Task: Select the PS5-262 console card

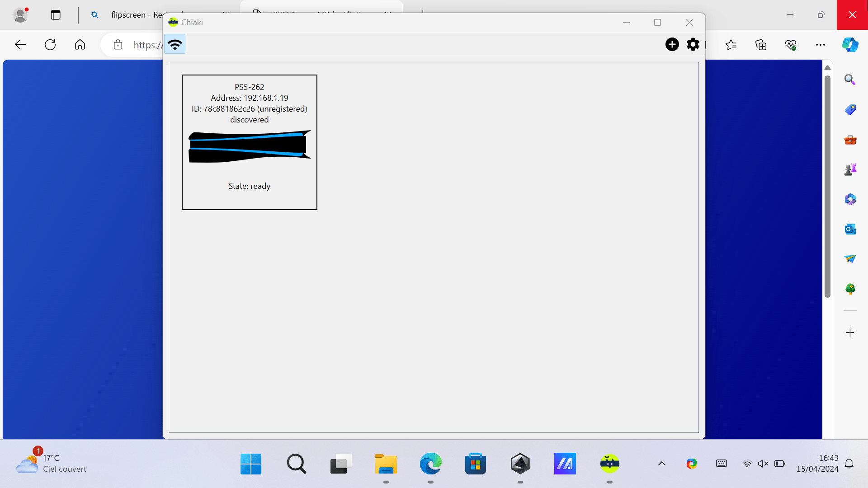Action: 250,142
